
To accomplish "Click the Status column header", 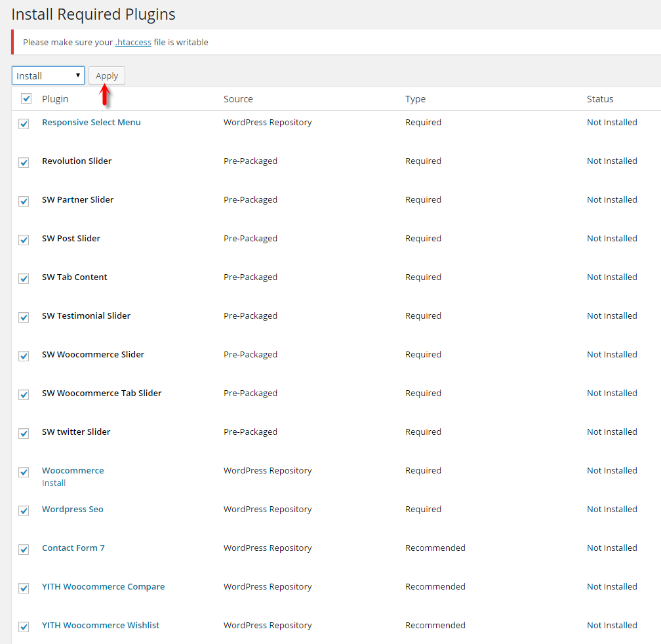I will 600,99.
